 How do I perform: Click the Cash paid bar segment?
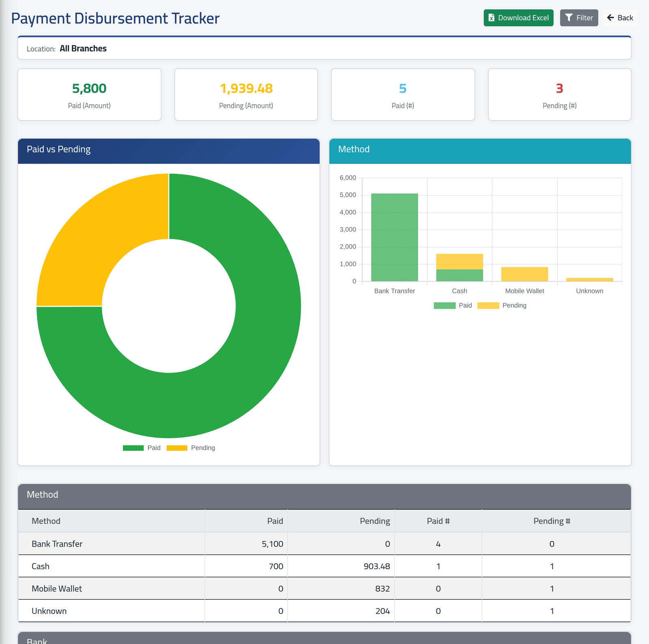coord(460,276)
